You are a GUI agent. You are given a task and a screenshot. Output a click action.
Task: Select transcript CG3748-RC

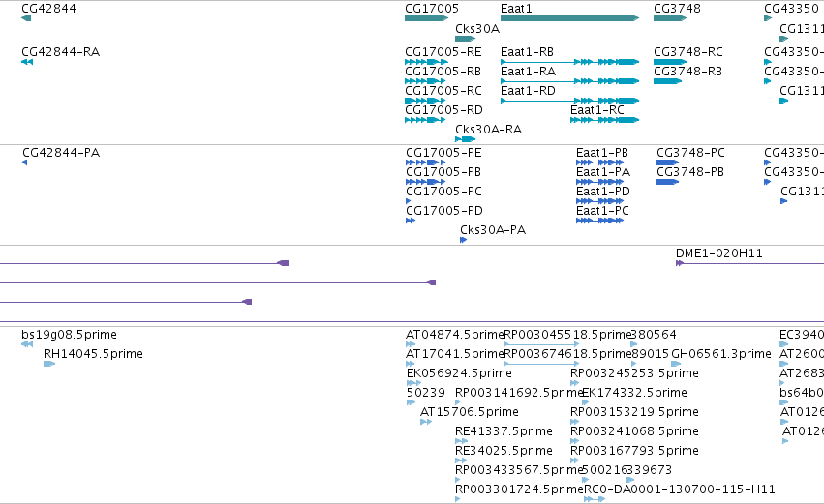click(x=670, y=62)
